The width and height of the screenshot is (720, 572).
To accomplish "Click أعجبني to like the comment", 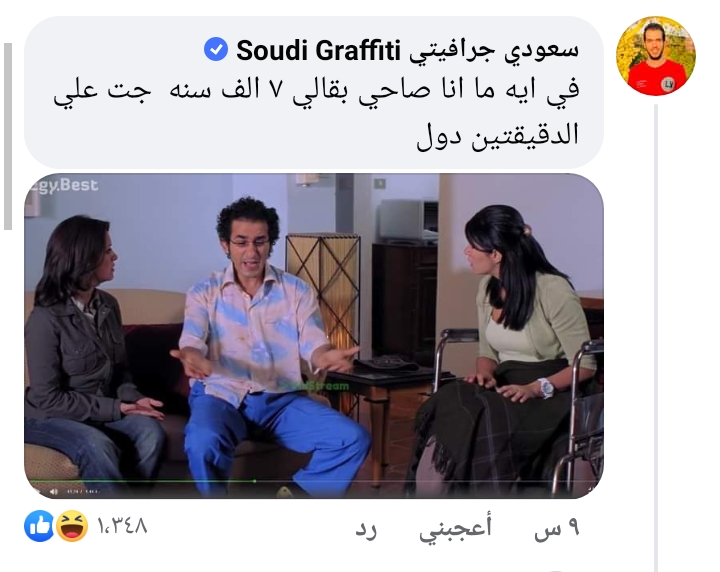I will click(455, 528).
